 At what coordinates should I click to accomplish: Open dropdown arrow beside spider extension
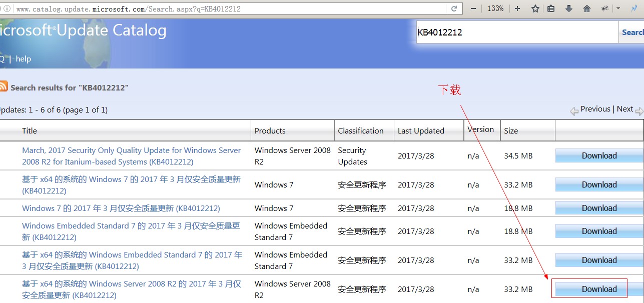tap(618, 8)
